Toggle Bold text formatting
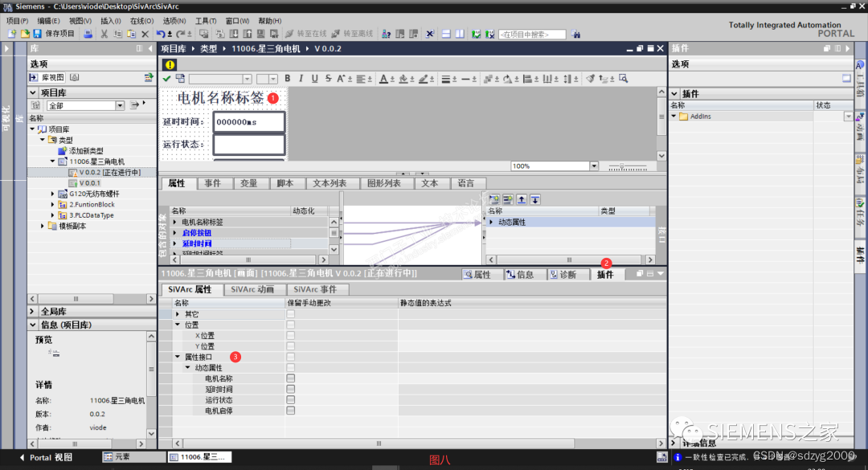This screenshot has height=470, width=868. point(287,79)
